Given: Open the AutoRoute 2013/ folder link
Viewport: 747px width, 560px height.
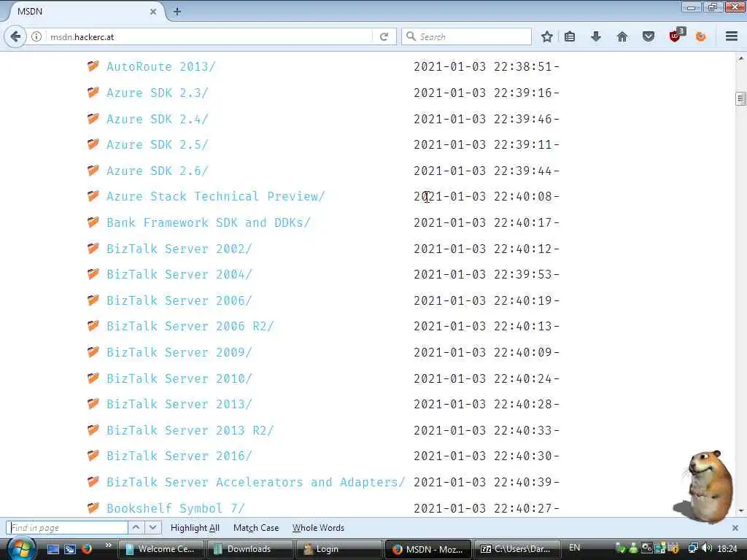Looking at the screenshot, I should [161, 66].
